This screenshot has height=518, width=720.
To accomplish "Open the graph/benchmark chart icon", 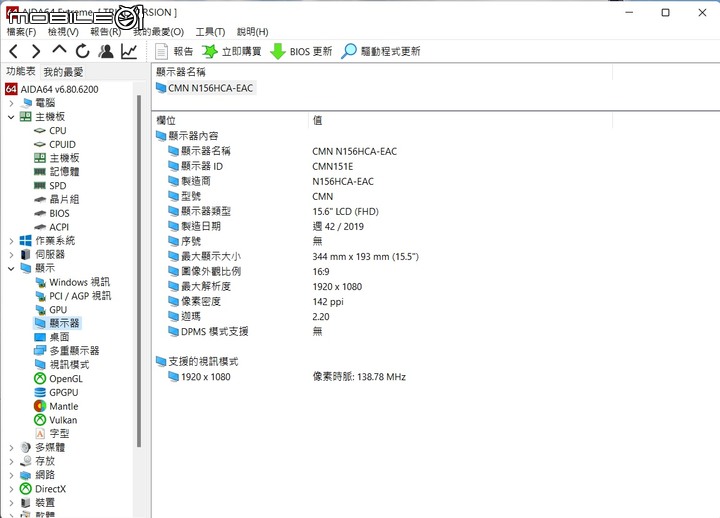I will tap(129, 51).
